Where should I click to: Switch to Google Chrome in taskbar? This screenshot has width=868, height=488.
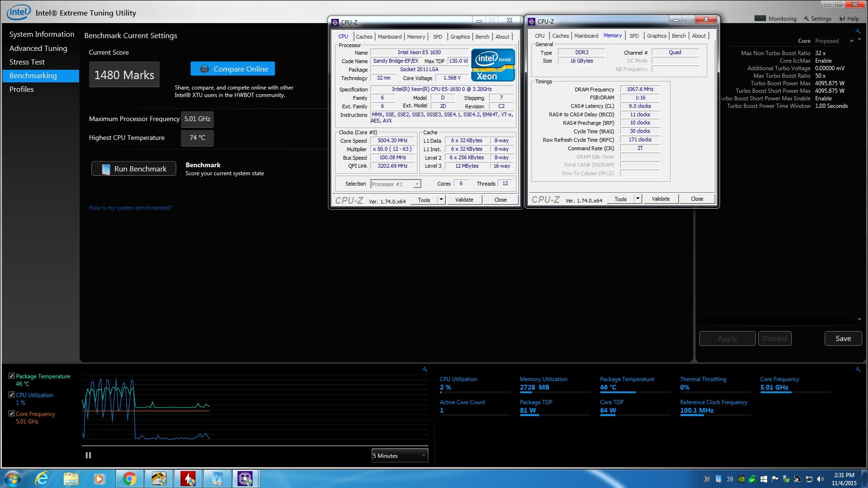click(x=130, y=479)
